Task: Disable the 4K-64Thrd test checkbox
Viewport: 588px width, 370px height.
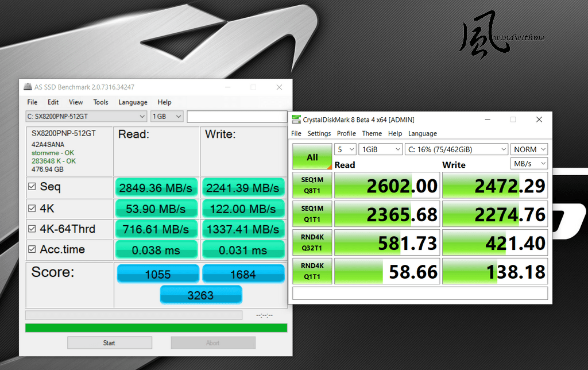Action: coord(32,229)
